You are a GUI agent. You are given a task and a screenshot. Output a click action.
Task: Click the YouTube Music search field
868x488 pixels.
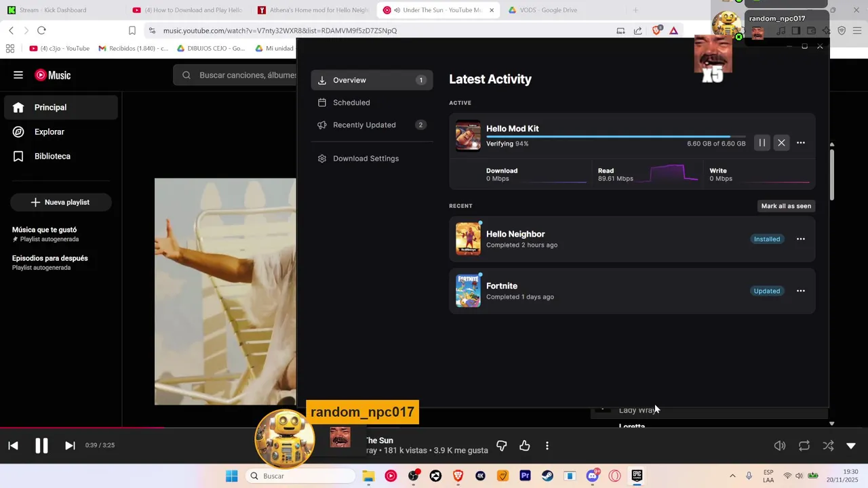click(x=235, y=75)
